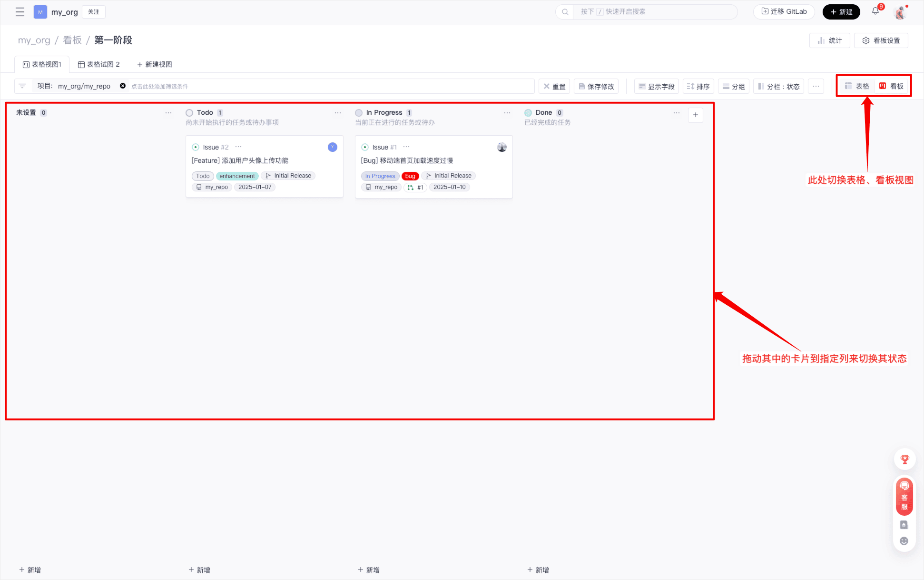Switch to table view mode
Image resolution: width=924 pixels, height=580 pixels.
857,86
